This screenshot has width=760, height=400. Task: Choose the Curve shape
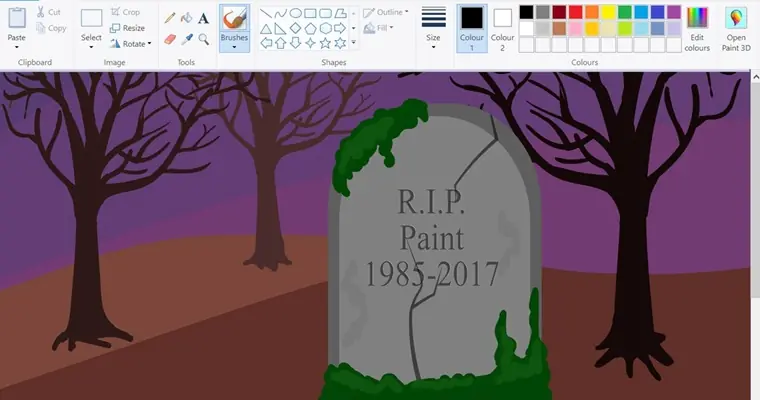[280, 13]
